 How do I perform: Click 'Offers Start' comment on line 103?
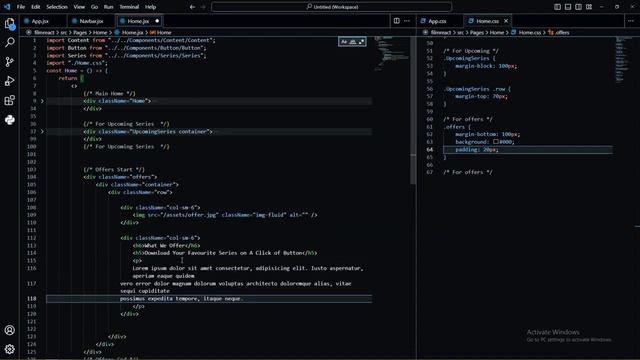(x=114, y=169)
